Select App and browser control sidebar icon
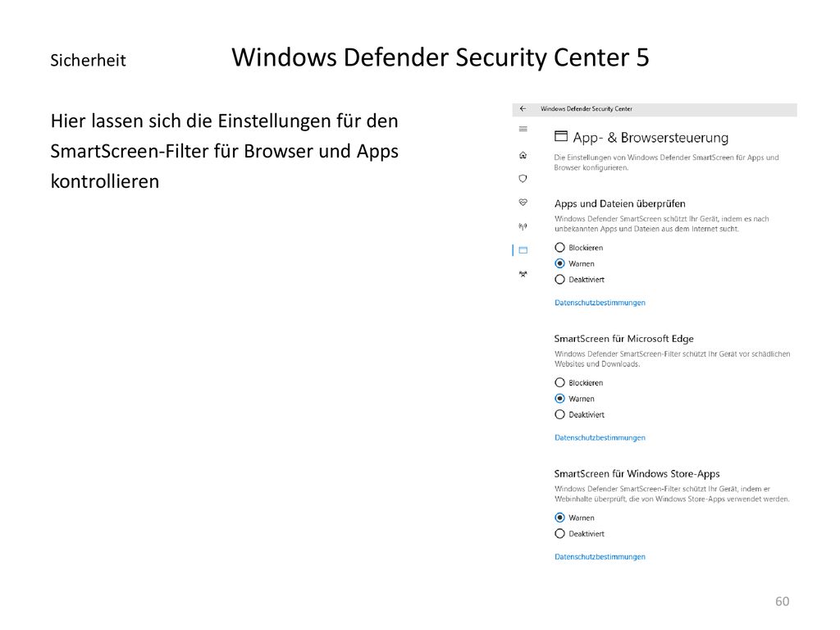The image size is (840, 630). [x=523, y=250]
